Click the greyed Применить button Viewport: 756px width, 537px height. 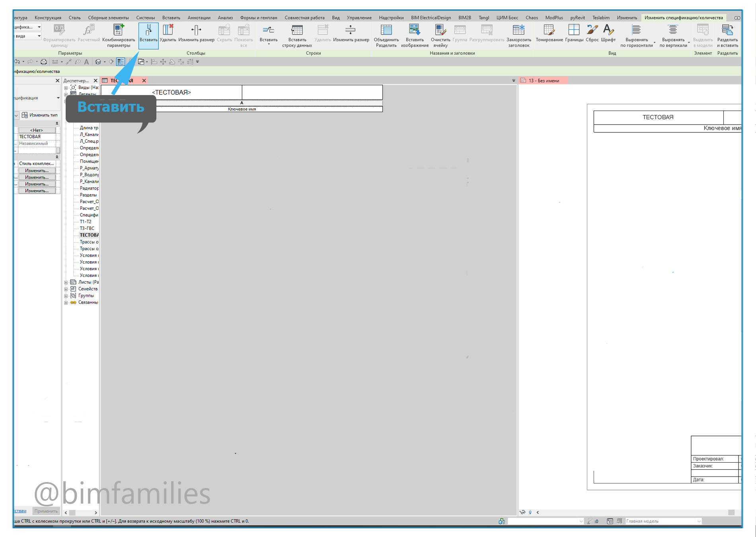pos(46,511)
